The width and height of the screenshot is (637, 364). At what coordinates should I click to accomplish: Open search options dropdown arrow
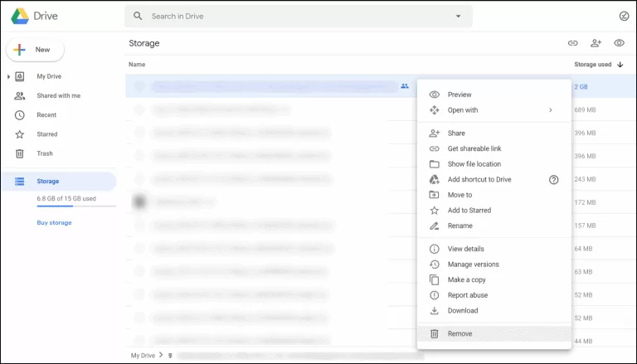tap(458, 16)
